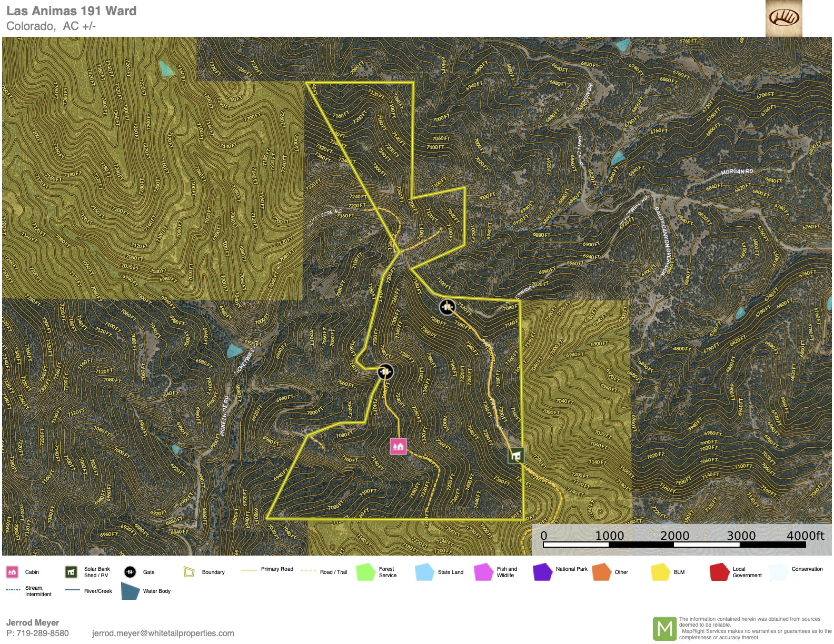Click the pink Cabin marker on the map
This screenshot has height=644, width=834.
[x=398, y=447]
